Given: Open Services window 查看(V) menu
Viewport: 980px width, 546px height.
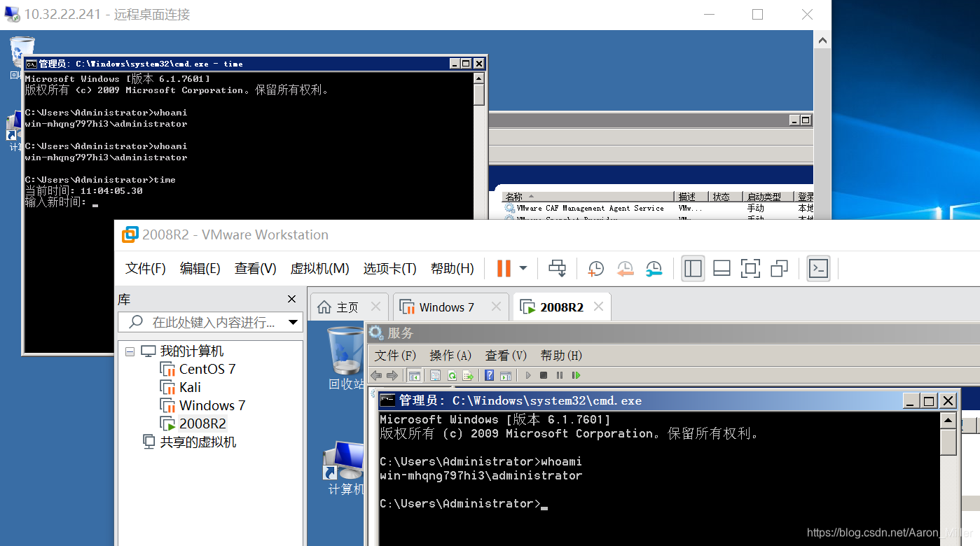Looking at the screenshot, I should 506,356.
